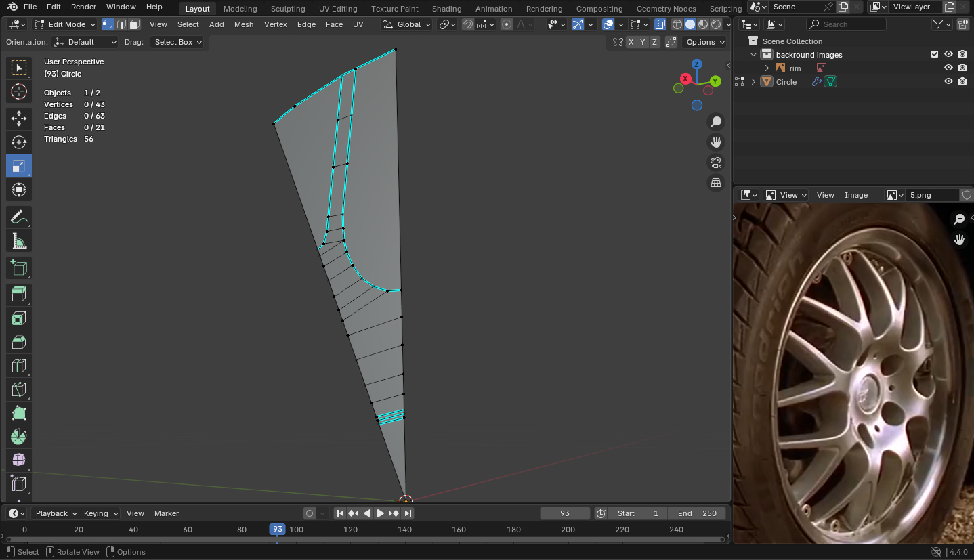This screenshot has width=974, height=560.
Task: Open the Global transform orientation dropdown
Action: (x=407, y=24)
